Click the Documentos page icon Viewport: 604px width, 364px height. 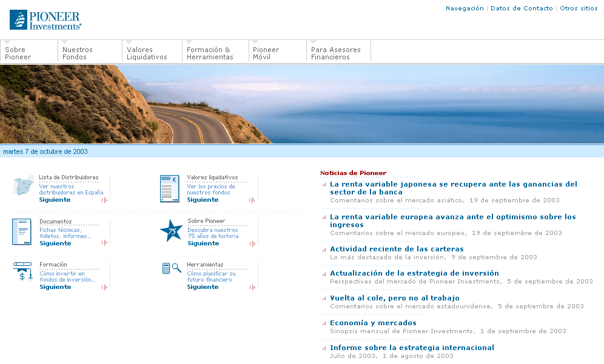coord(22,232)
